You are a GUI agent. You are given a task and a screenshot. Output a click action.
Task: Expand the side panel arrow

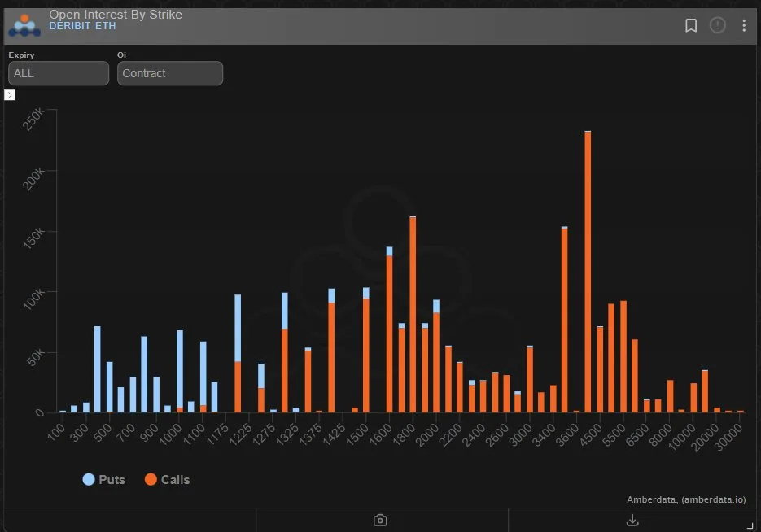tap(9, 95)
